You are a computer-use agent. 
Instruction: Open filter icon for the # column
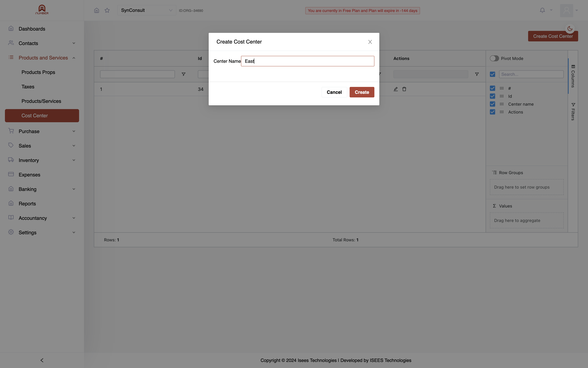184,74
